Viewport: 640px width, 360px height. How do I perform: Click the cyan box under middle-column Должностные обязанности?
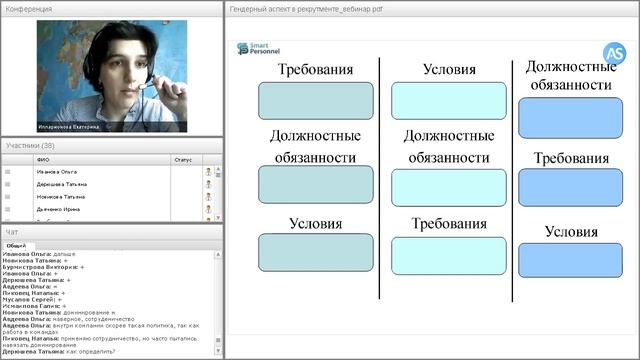(449, 188)
